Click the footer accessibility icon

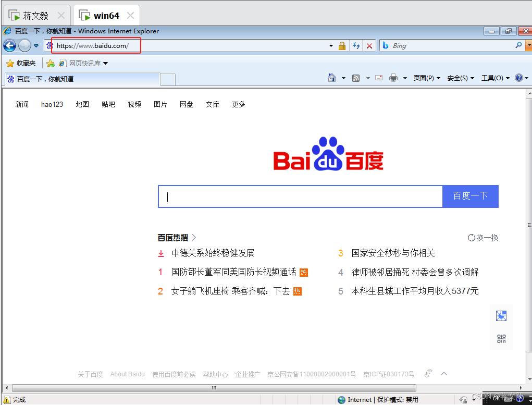coord(428,373)
